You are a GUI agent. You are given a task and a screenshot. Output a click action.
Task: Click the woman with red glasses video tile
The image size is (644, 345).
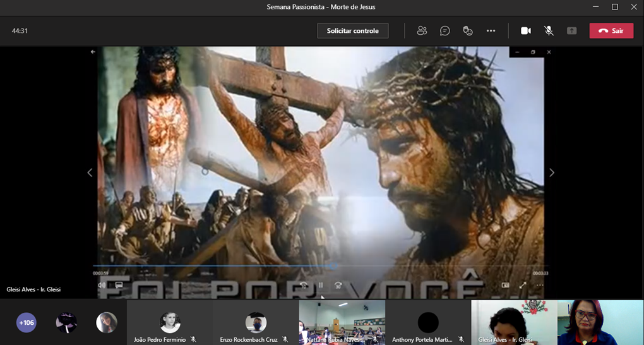[x=600, y=322]
